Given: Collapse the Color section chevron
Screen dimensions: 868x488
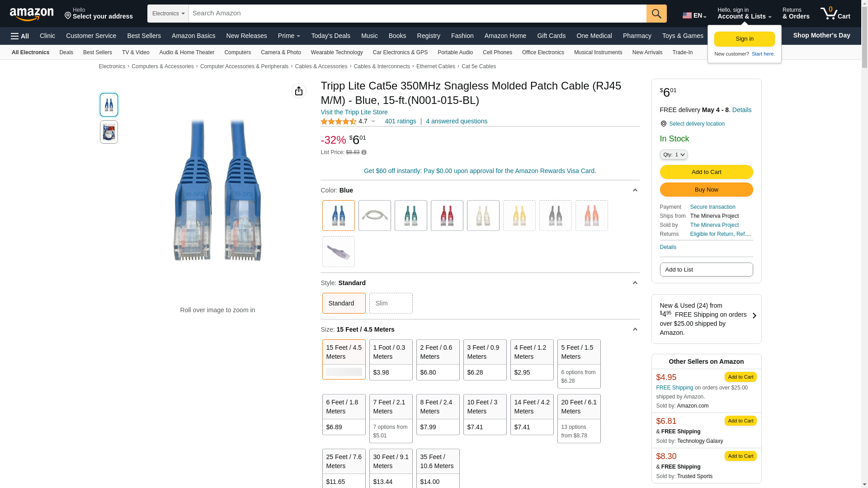Looking at the screenshot, I should coord(635,190).
